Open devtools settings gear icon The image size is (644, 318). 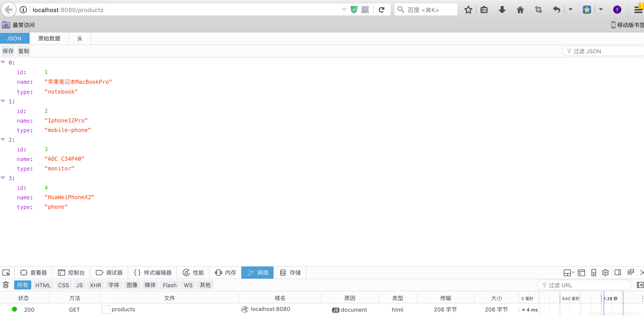pos(605,273)
